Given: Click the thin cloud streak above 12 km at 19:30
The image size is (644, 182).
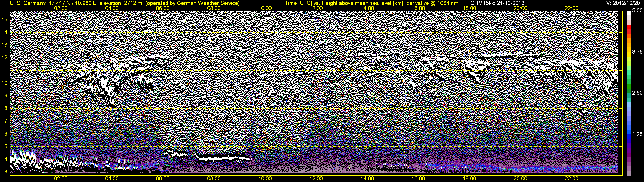Looking at the screenshot, I should (x=510, y=55).
